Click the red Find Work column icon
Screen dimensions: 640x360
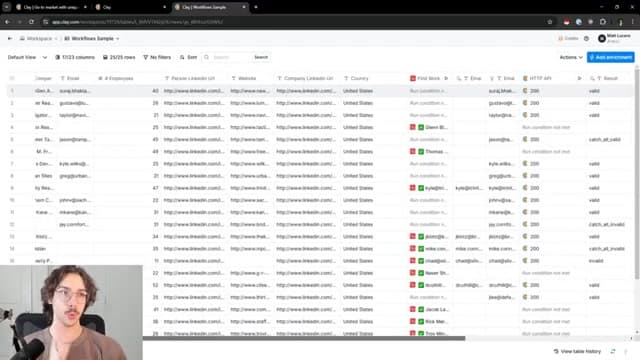coord(413,78)
